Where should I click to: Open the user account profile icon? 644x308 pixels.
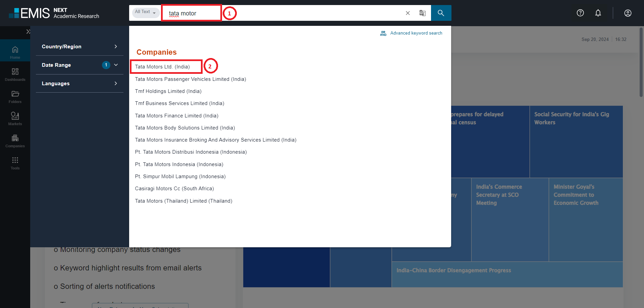click(628, 13)
